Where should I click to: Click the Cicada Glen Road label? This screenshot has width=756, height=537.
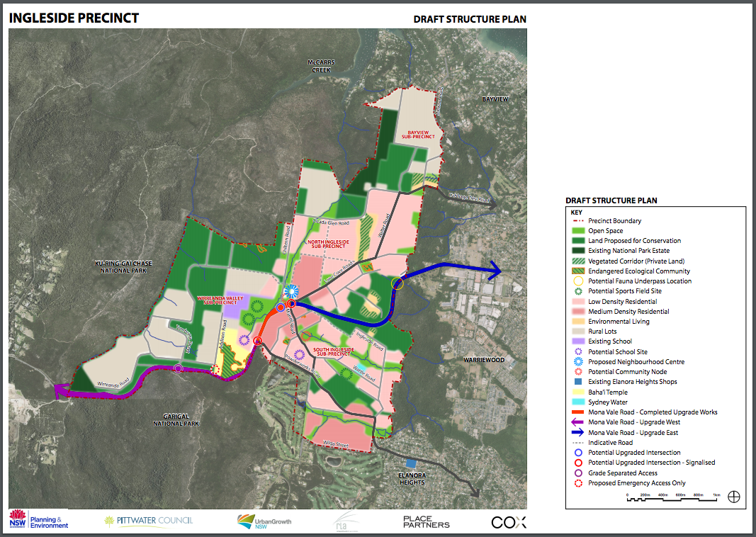coord(331,222)
